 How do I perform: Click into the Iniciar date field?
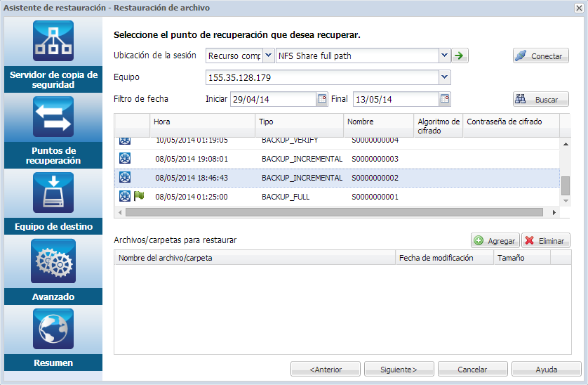[273, 99]
